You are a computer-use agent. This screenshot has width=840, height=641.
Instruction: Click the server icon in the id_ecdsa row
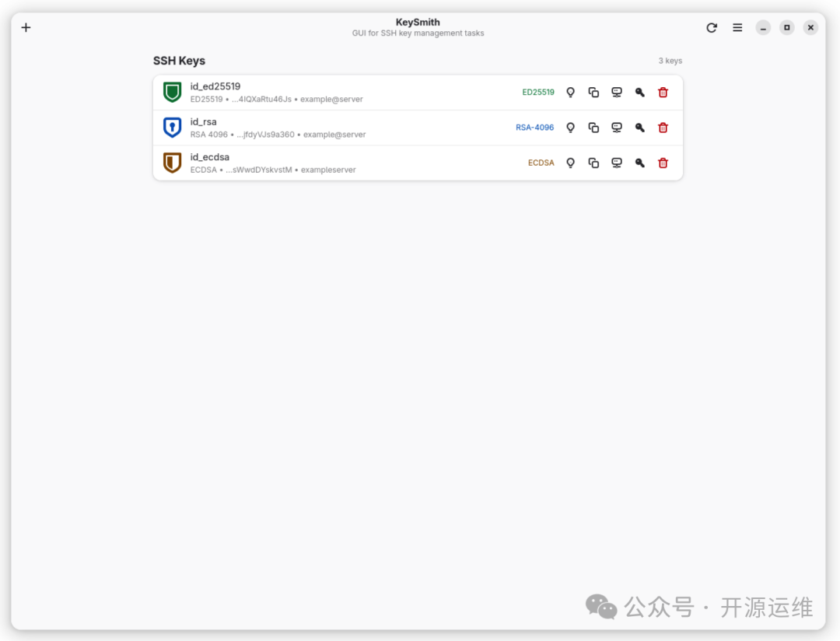coord(617,163)
